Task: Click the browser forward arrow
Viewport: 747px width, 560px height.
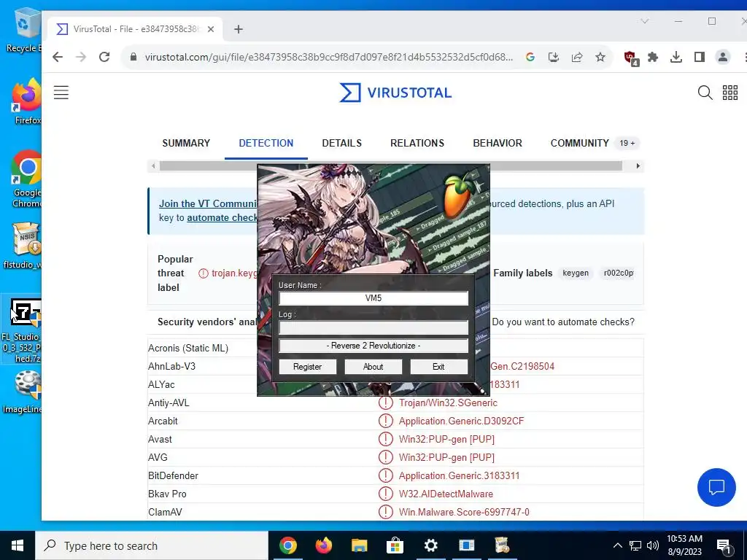Action: (x=81, y=57)
